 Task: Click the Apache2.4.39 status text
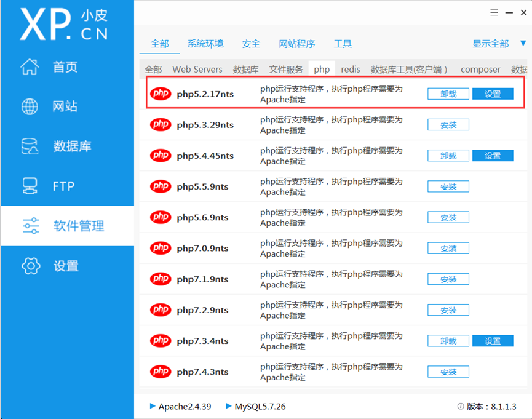pos(185,407)
